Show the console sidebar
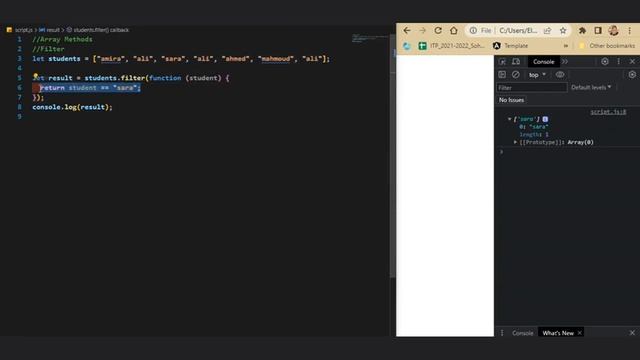The height and width of the screenshot is (360, 640). point(502,75)
